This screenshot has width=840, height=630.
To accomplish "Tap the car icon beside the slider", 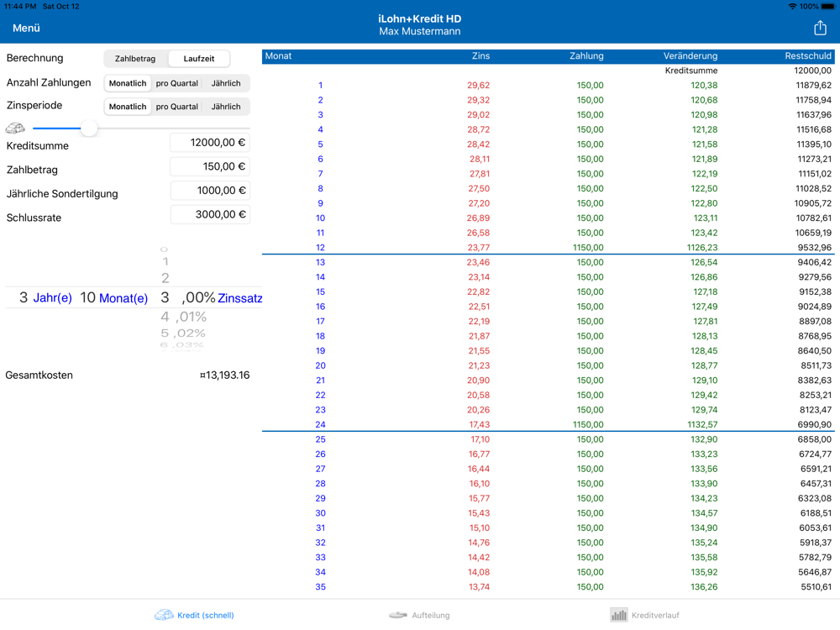I will tap(15, 129).
